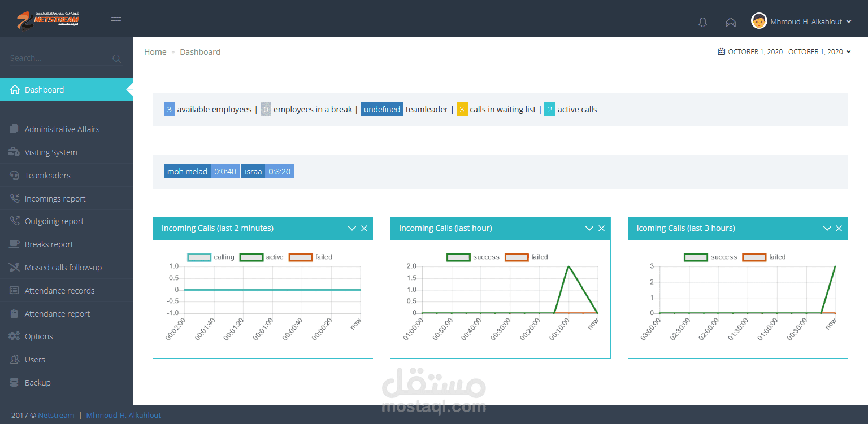The height and width of the screenshot is (424, 868).
Task: Click the Breaks report coffee icon
Action: click(14, 244)
